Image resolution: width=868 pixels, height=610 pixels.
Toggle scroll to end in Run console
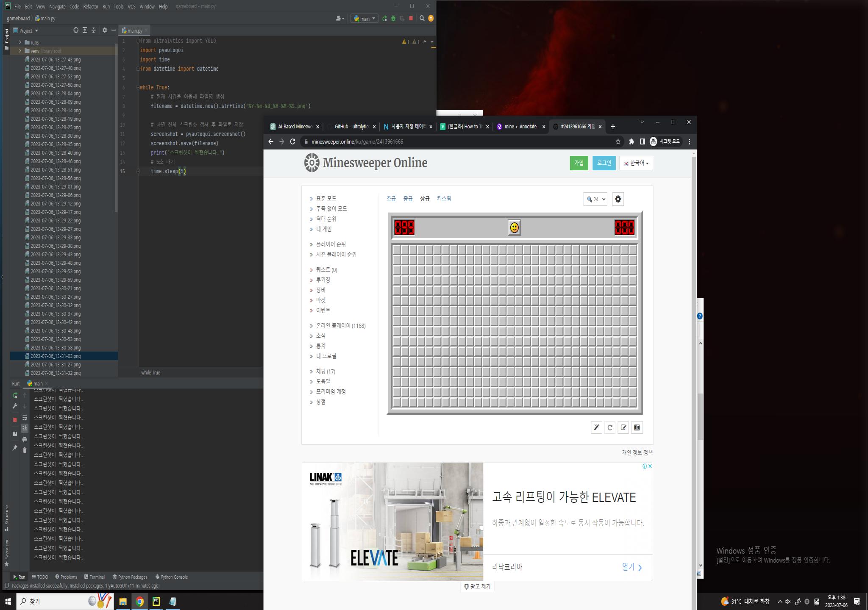pos(25,428)
